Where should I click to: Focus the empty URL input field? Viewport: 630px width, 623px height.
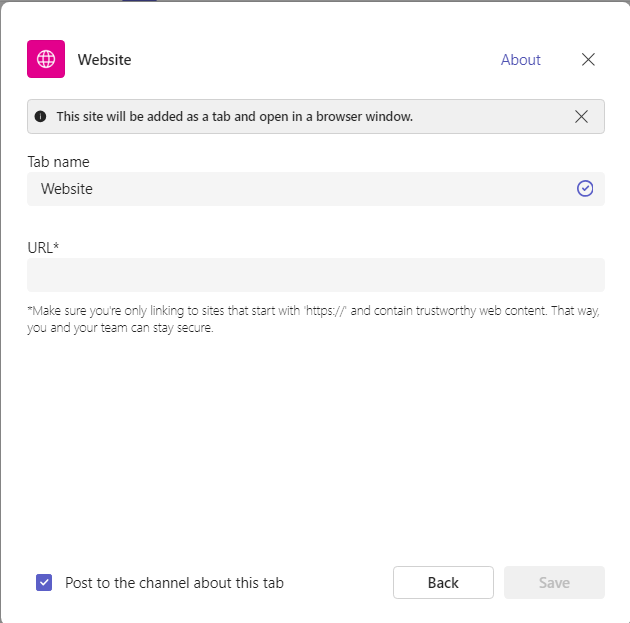[x=316, y=275]
